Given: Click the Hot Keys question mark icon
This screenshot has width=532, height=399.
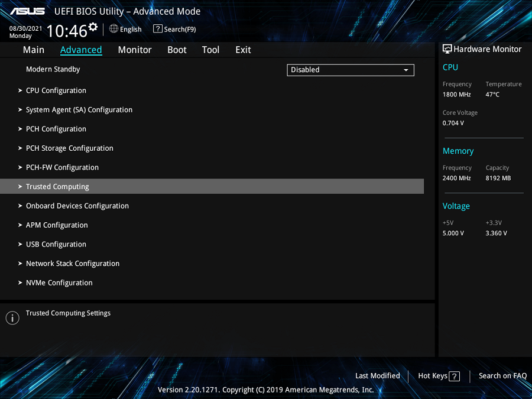Looking at the screenshot, I should pos(454,376).
